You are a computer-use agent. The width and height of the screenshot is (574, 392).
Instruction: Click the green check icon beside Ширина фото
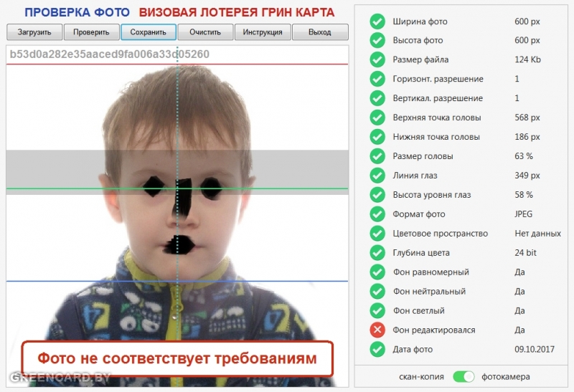point(377,21)
